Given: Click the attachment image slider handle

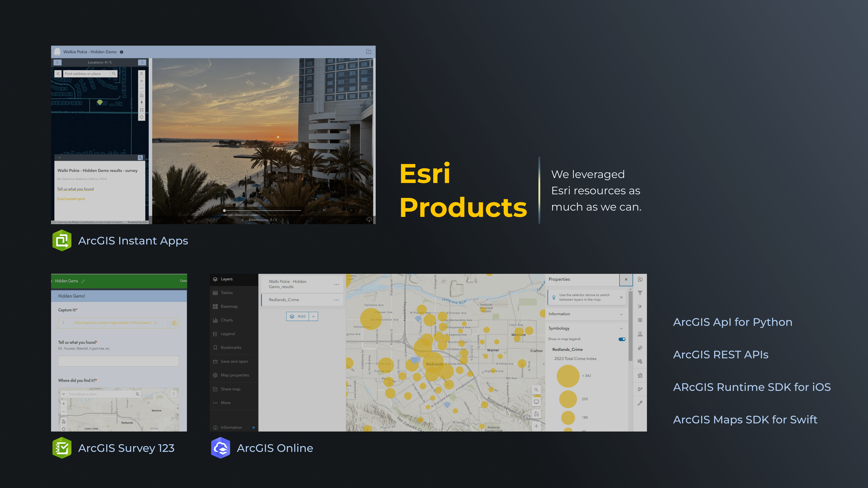Looking at the screenshot, I should 224,211.
